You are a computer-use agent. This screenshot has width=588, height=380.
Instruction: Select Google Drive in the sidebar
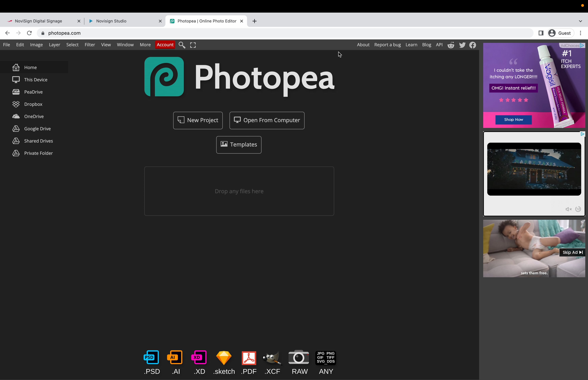pyautogui.click(x=37, y=128)
